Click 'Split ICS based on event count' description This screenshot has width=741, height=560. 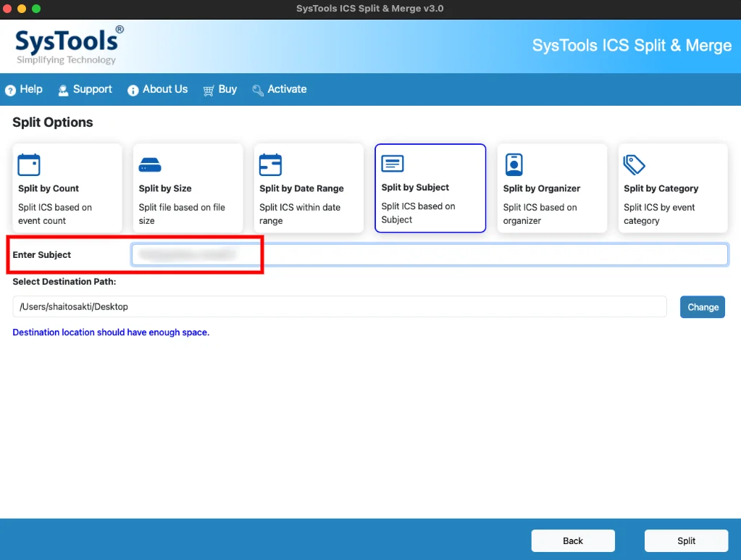55,214
